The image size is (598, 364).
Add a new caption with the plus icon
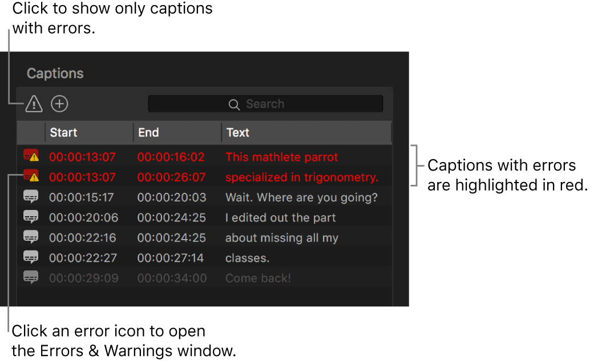click(59, 104)
